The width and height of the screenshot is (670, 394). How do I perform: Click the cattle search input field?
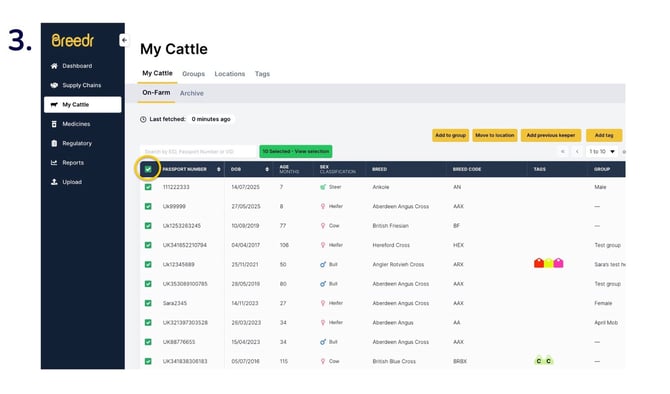coord(198,151)
